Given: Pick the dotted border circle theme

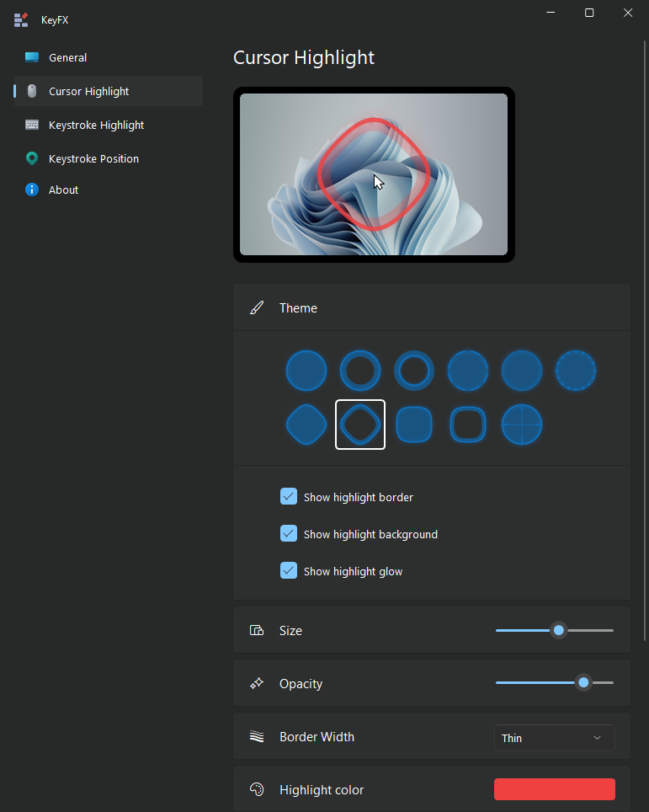Looking at the screenshot, I should 576,371.
